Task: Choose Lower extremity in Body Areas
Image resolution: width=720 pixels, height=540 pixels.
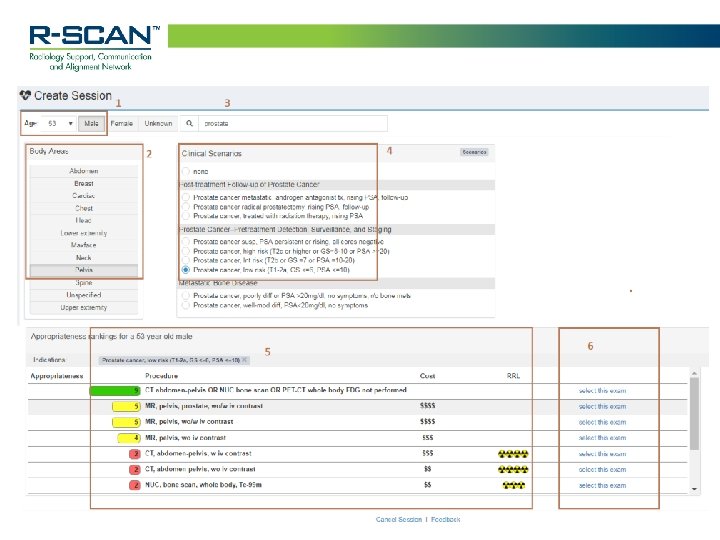Action: point(84,233)
